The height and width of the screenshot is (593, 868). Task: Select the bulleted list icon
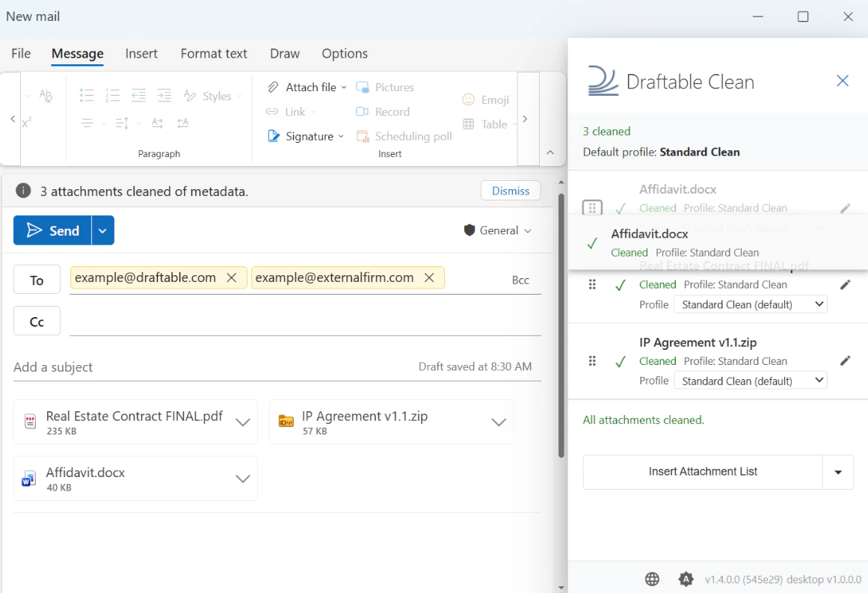[87, 95]
